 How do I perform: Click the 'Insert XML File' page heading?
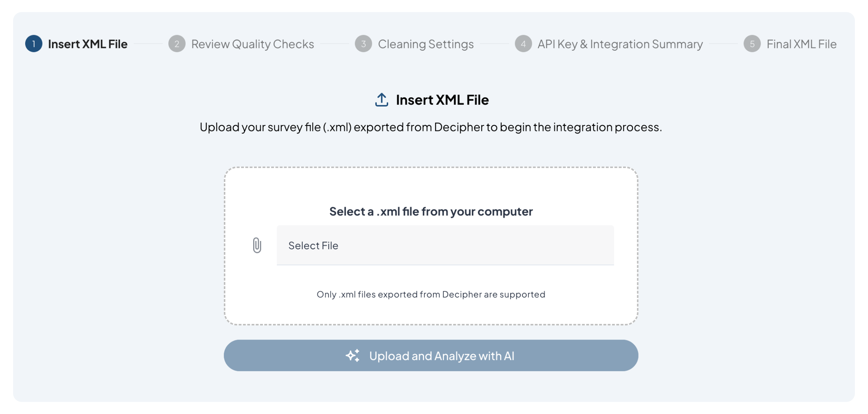pos(442,100)
